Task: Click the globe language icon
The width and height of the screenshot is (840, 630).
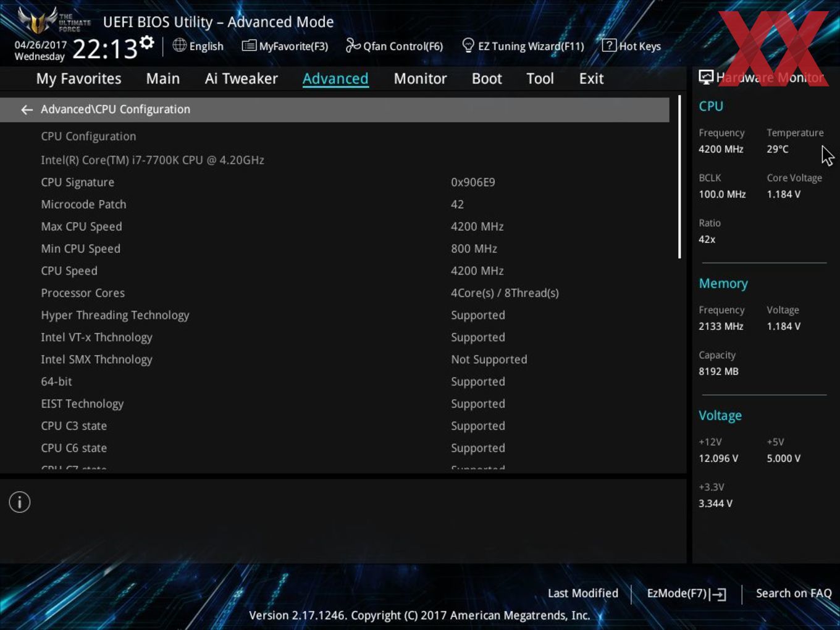Action: (x=179, y=45)
